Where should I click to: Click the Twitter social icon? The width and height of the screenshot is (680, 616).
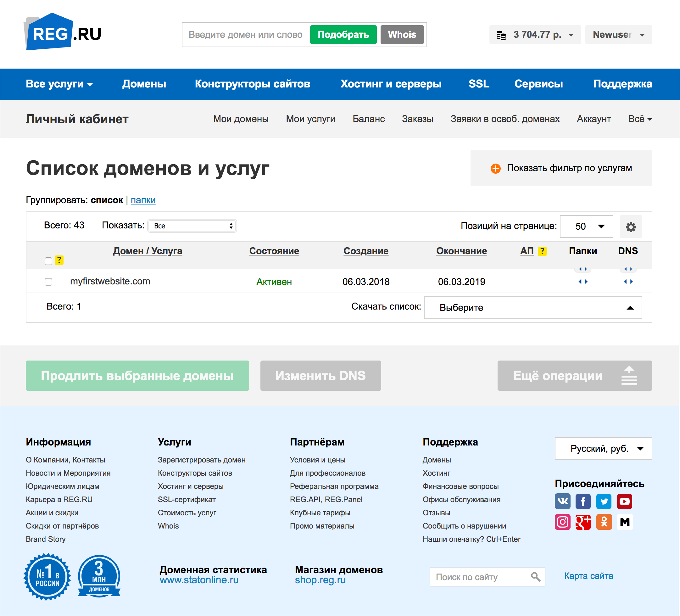(604, 501)
